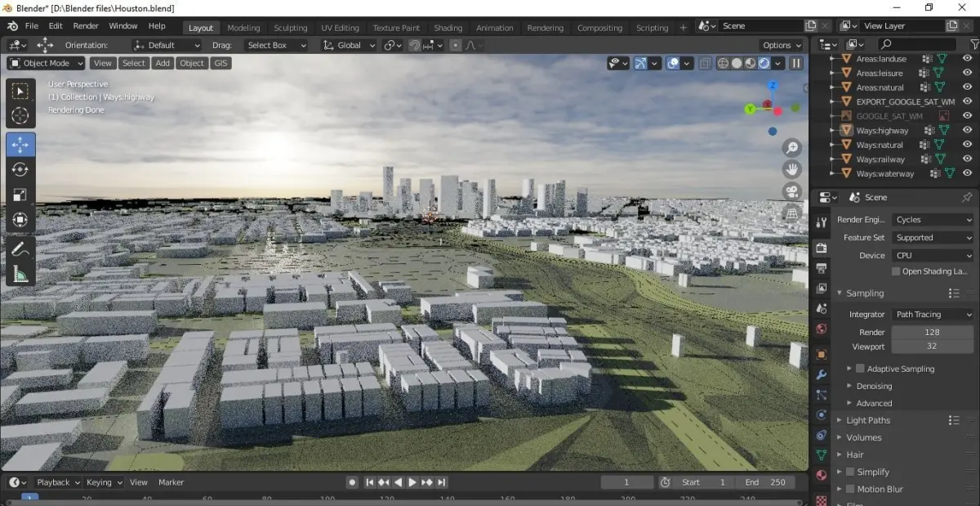Click the Render samples field 128
This screenshot has height=506, width=980.
coord(932,332)
